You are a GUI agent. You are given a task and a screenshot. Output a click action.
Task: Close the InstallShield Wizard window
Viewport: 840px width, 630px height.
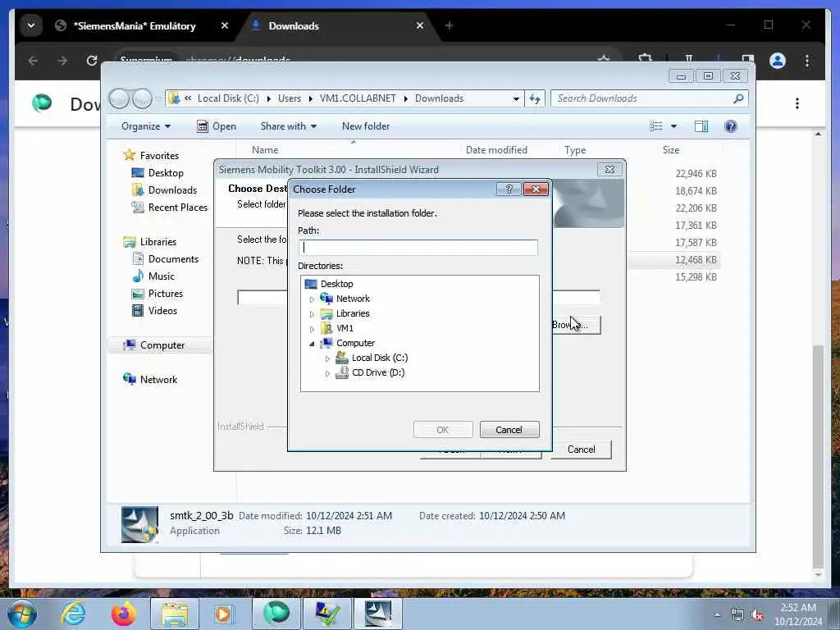609,169
